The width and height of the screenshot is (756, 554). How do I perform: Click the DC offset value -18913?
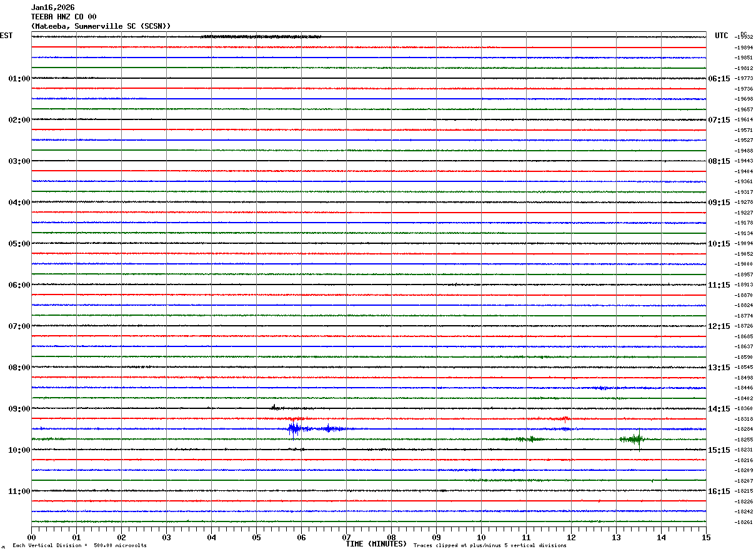click(x=744, y=285)
